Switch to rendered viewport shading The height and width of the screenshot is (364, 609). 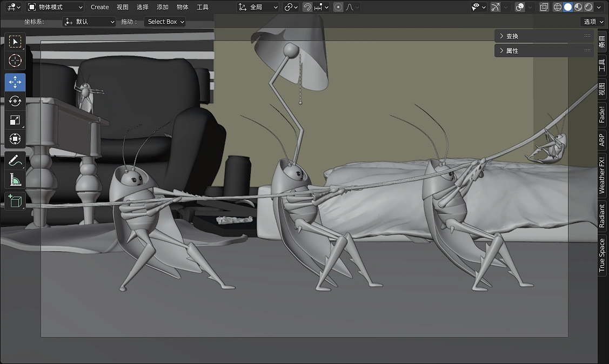(588, 7)
